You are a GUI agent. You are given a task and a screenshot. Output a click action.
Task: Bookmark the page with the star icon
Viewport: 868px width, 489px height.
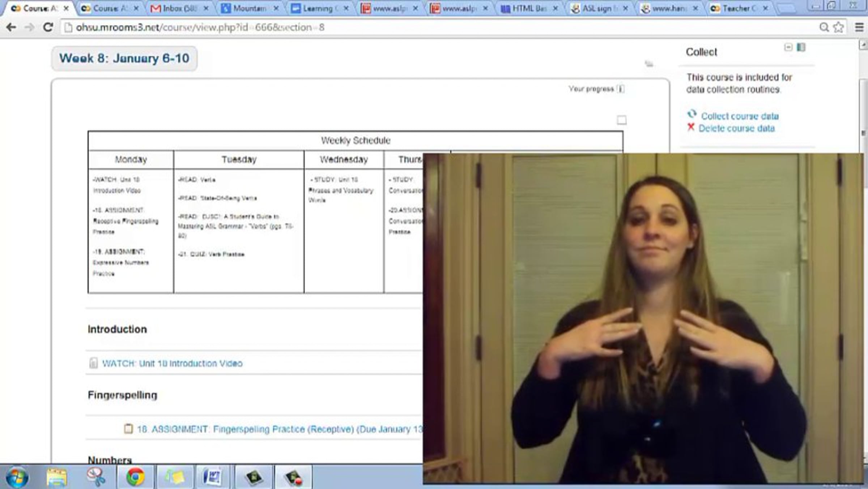coord(838,27)
